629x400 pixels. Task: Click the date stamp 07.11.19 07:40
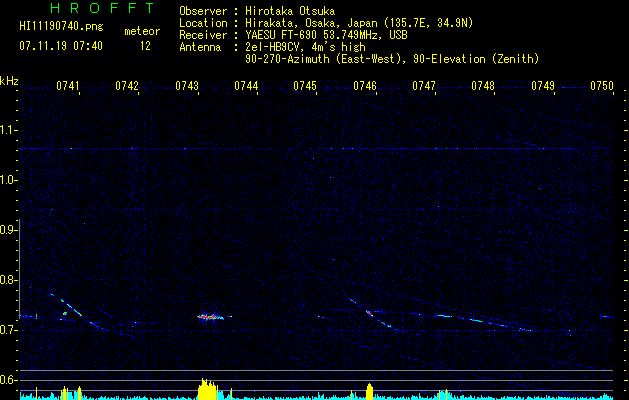tap(61, 46)
